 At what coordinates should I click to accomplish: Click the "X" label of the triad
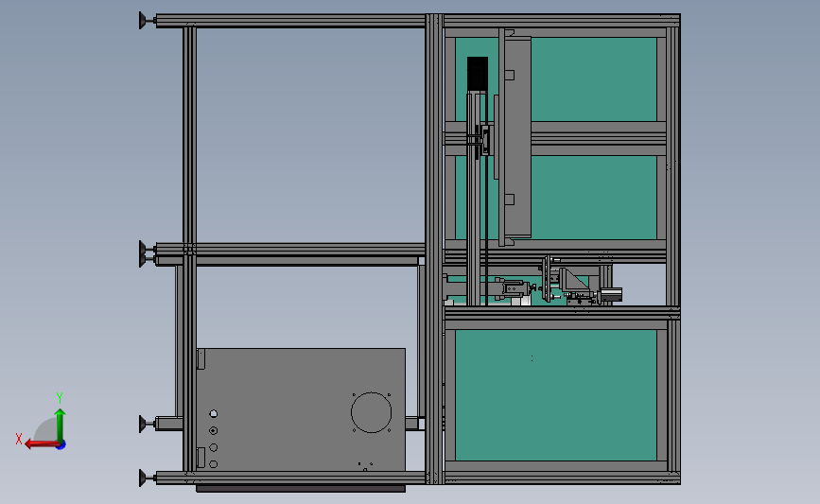[x=18, y=439]
